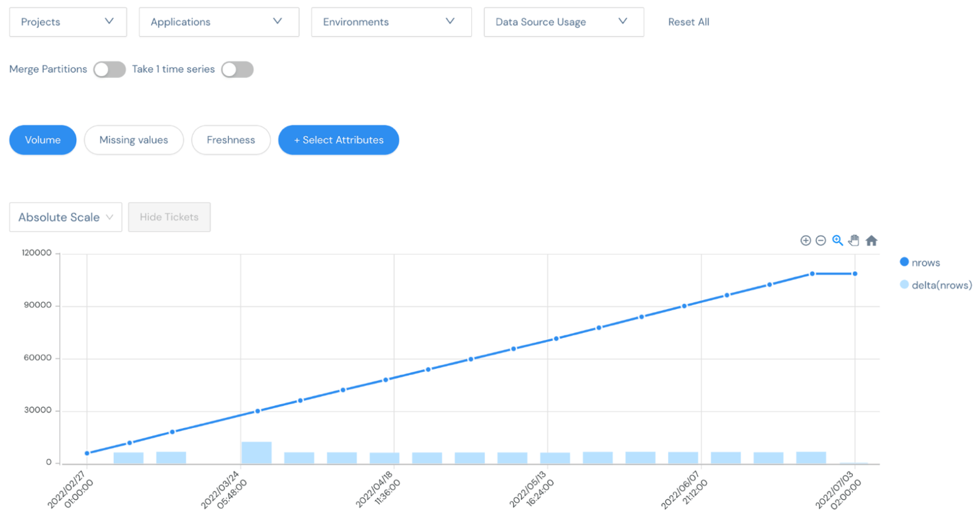Viewport: 980px width, 523px height.
Task: Open the Applications dropdown
Action: tap(219, 22)
